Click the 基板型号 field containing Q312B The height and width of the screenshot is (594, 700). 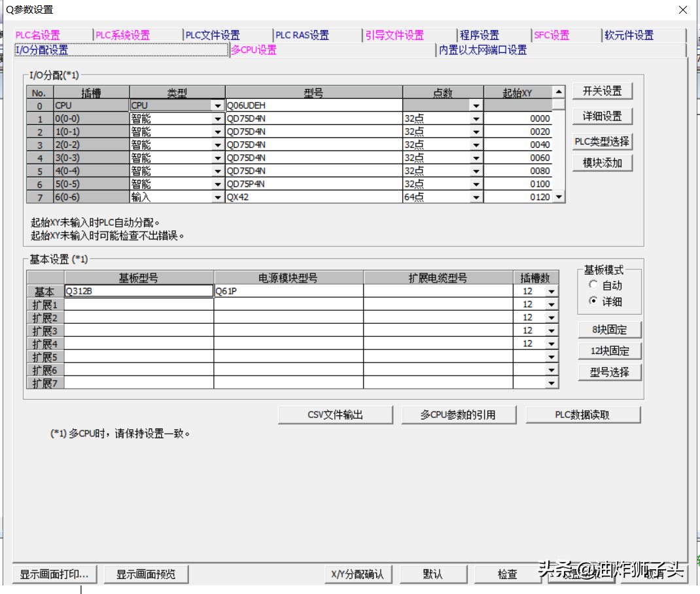[x=139, y=292]
